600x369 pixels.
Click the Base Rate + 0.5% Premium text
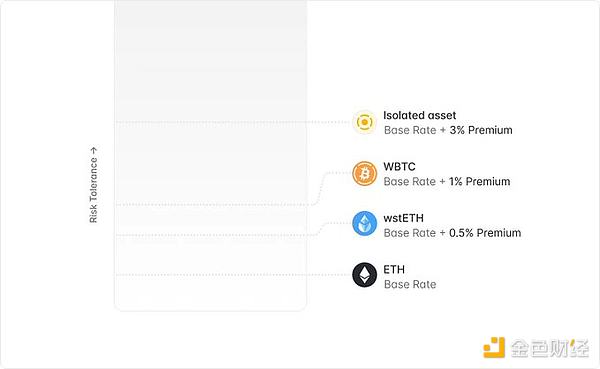tap(452, 233)
